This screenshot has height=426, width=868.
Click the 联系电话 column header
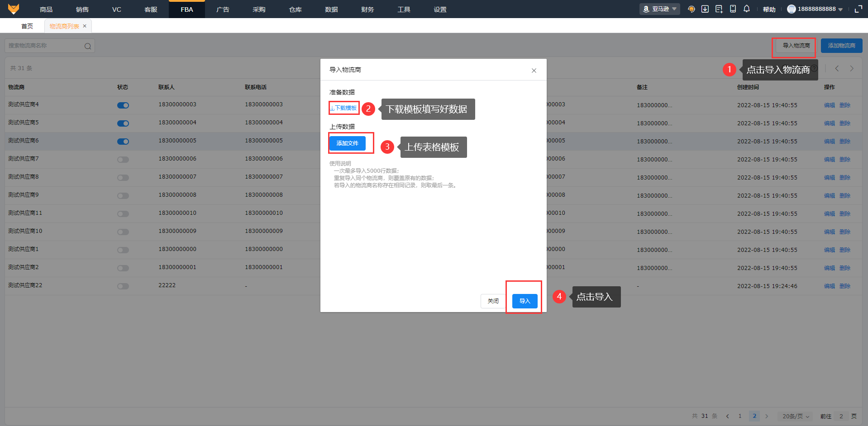coord(256,87)
